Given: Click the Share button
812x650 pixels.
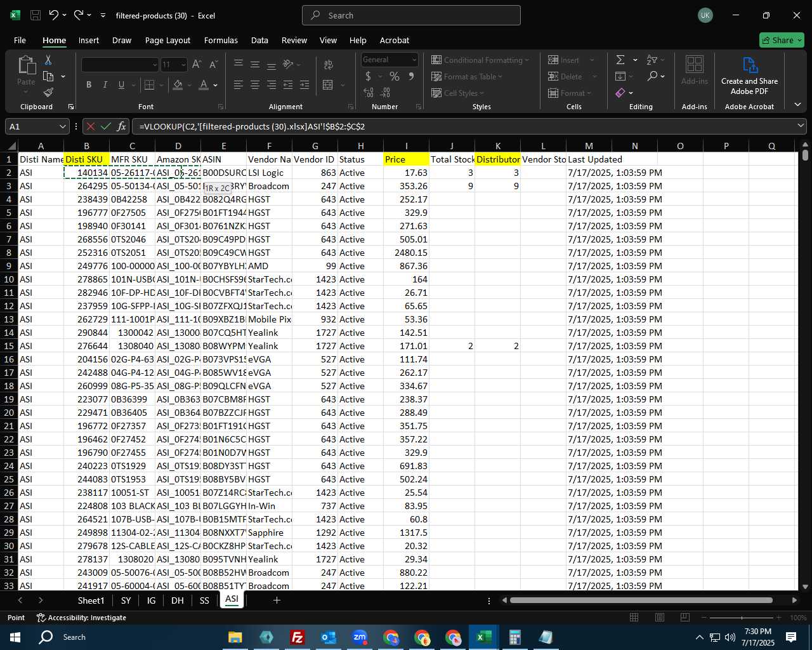Looking at the screenshot, I should [x=782, y=40].
